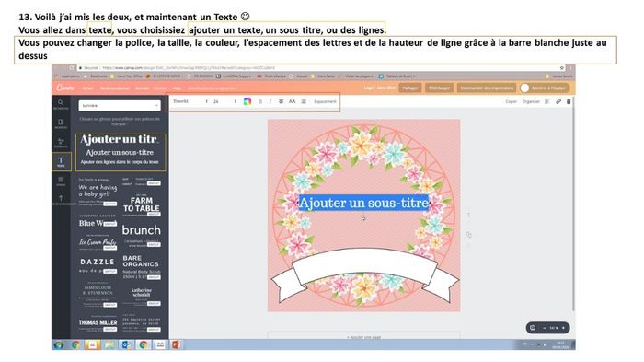The height and width of the screenshot is (362, 644).
Task: Zoom out with the minus button
Action: pos(545,328)
